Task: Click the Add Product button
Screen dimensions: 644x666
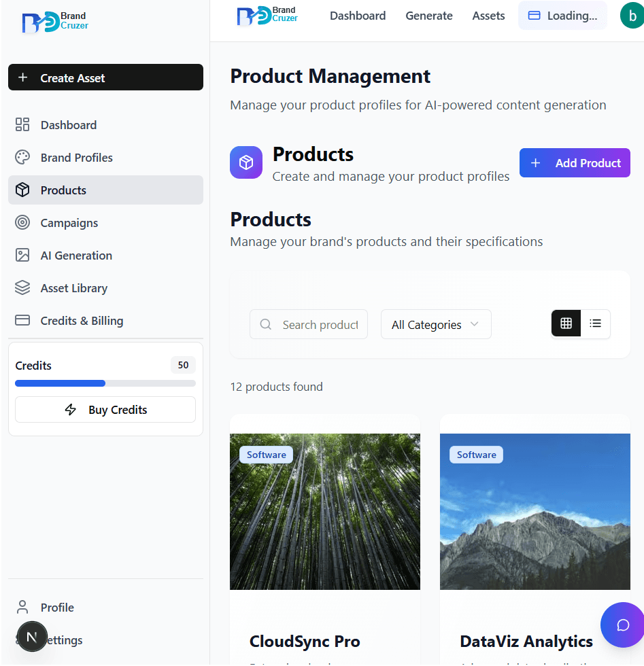Action: pyautogui.click(x=575, y=163)
